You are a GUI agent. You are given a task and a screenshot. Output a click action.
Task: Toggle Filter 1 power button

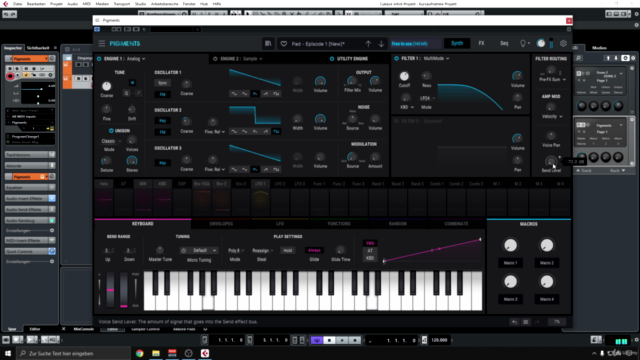(396, 58)
